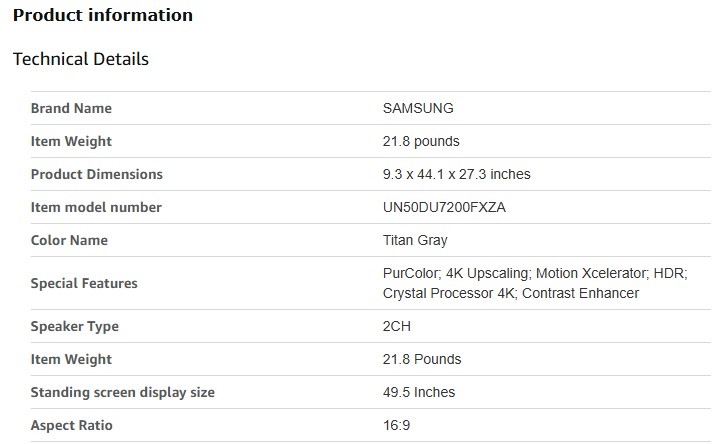714x444 pixels.
Task: Select the Contrast Enhancer feature text
Action: point(580,293)
